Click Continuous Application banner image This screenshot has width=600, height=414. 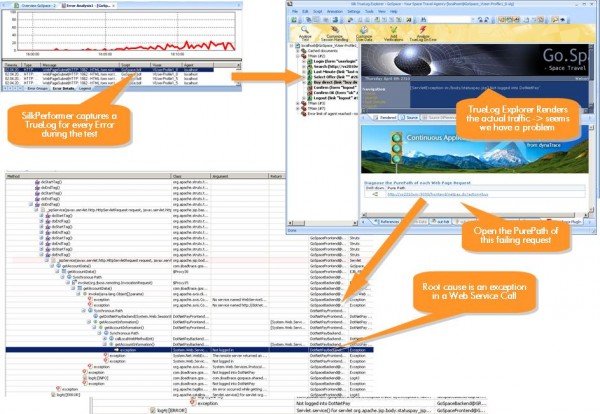(x=474, y=149)
